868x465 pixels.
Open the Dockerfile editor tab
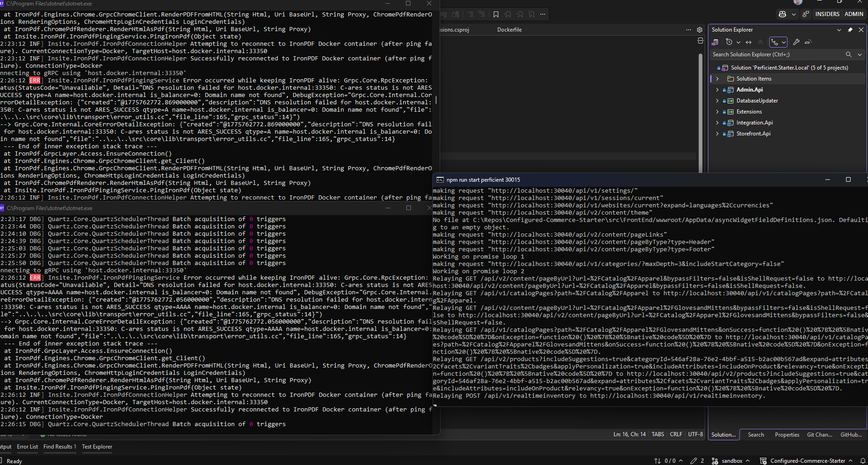(x=509, y=30)
